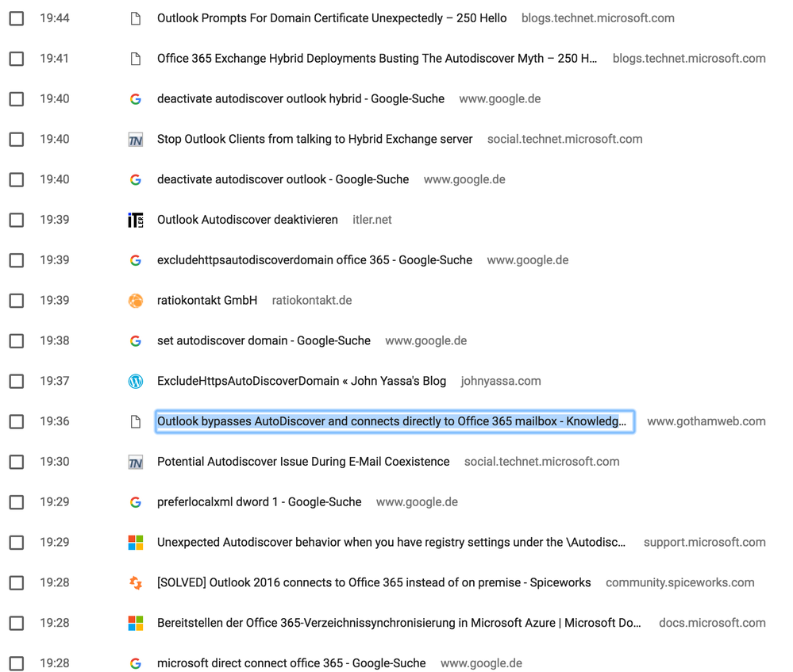Open deactivate autodiscover outlook - Google-Suche link

click(283, 179)
